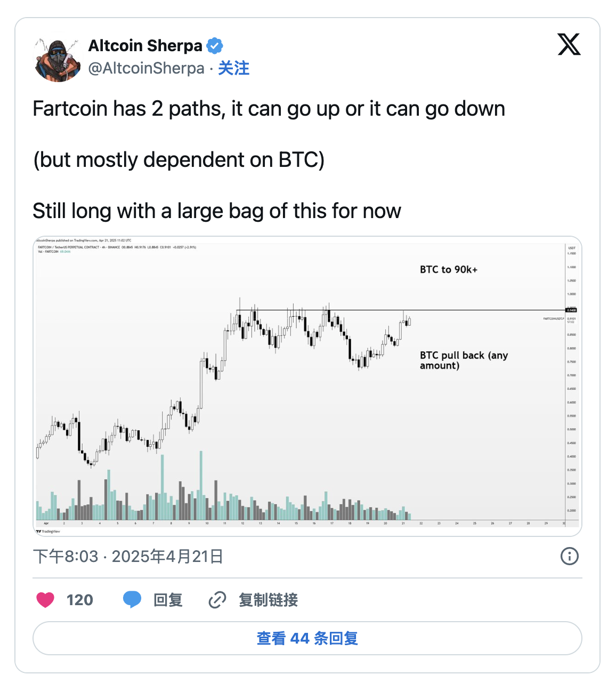Screen dimensions: 616x691
Task: Click the X logo icon
Action: click(569, 44)
